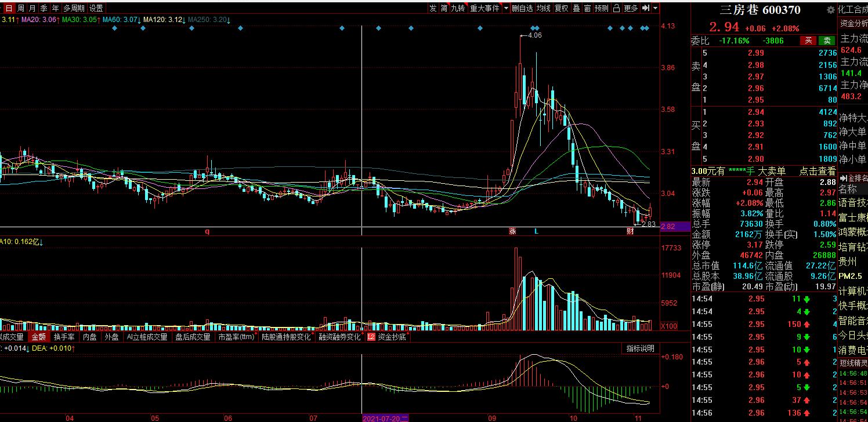Click the MA30: 3.05 legend label

pyautogui.click(x=81, y=20)
